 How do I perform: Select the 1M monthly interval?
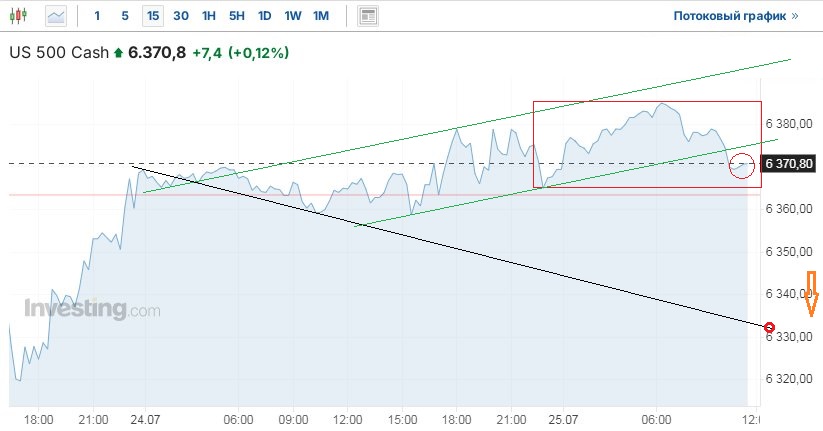click(x=320, y=16)
